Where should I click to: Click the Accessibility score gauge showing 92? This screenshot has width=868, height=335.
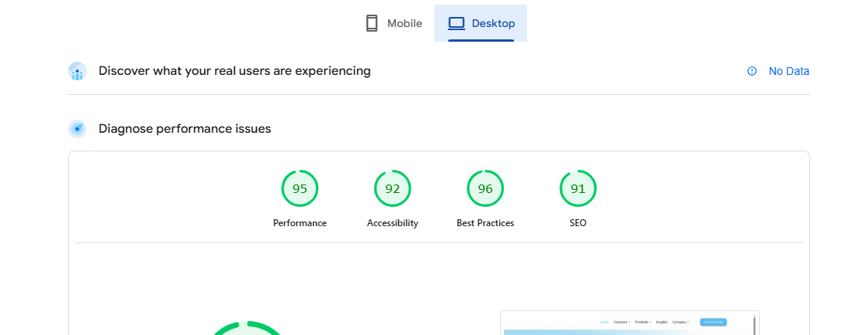393,188
